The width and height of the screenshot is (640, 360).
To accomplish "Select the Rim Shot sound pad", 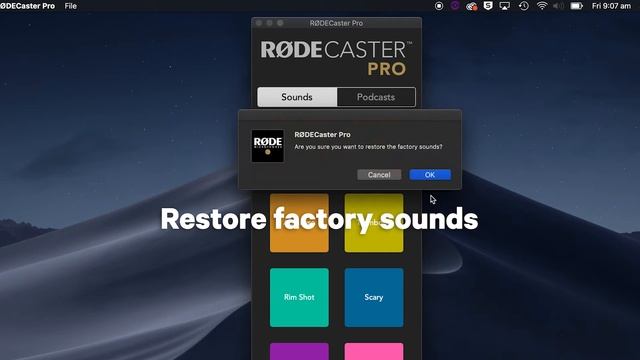I will 299,297.
